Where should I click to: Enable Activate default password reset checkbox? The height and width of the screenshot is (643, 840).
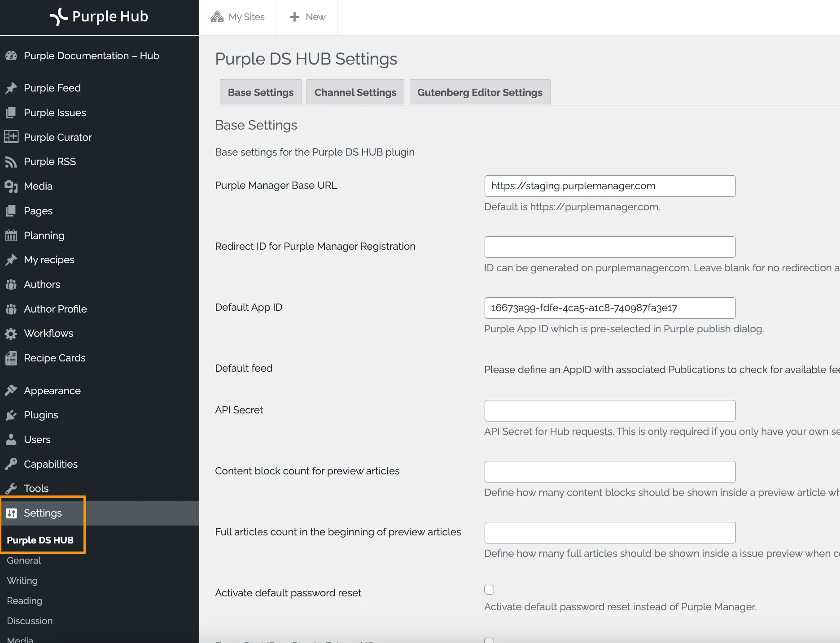[489, 590]
